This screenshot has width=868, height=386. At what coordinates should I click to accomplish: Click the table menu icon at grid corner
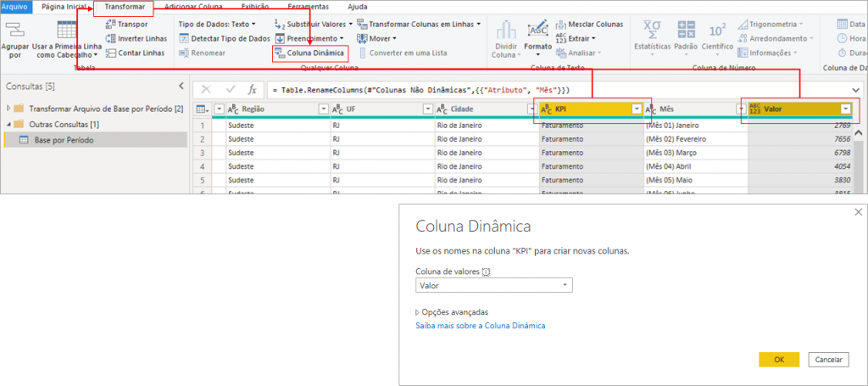203,109
